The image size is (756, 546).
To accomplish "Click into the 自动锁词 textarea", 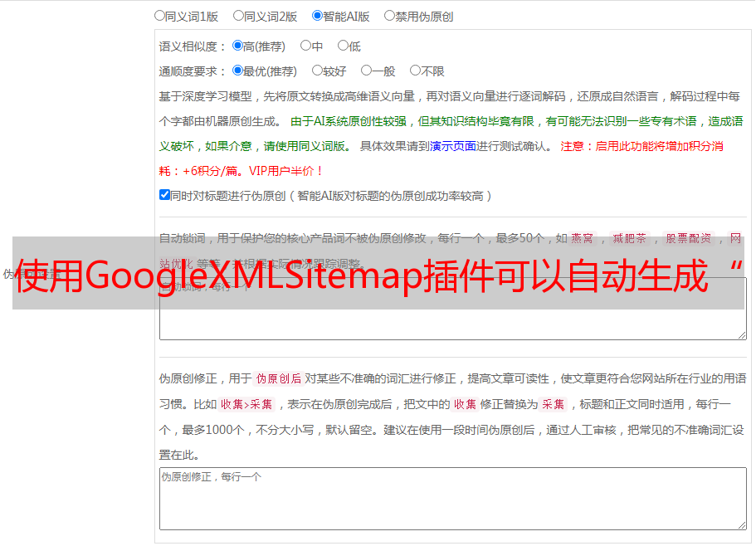I will pyautogui.click(x=453, y=309).
